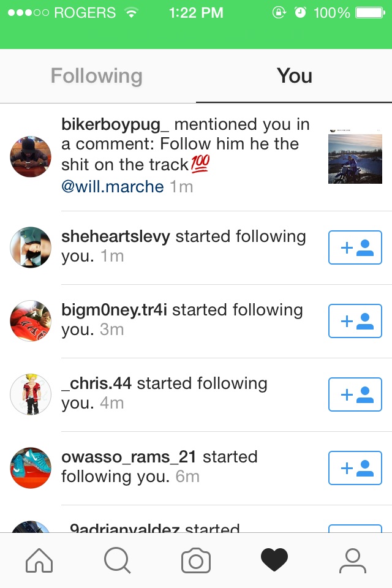
Task: Tap the battery indicator in status bar
Action: tap(370, 13)
